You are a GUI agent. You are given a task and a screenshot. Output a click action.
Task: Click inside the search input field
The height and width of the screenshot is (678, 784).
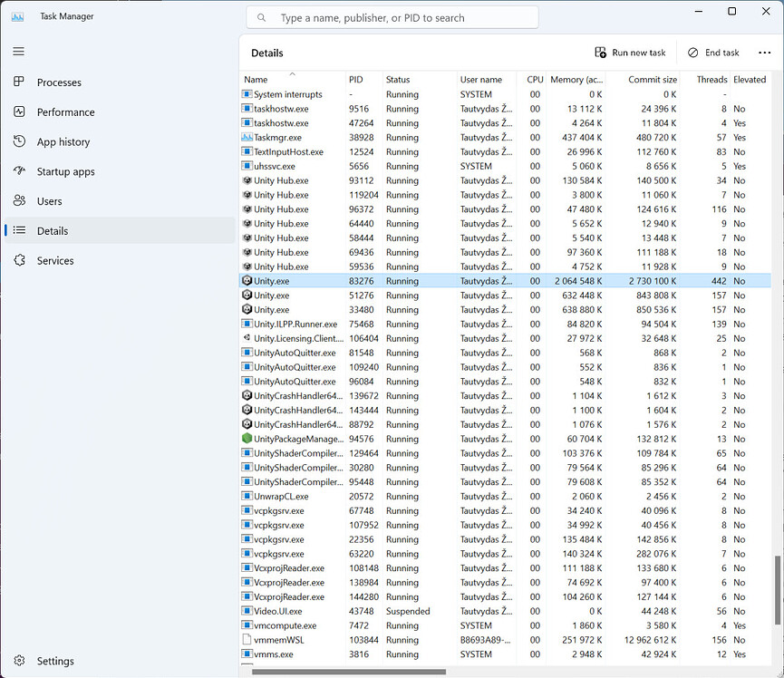[390, 16]
